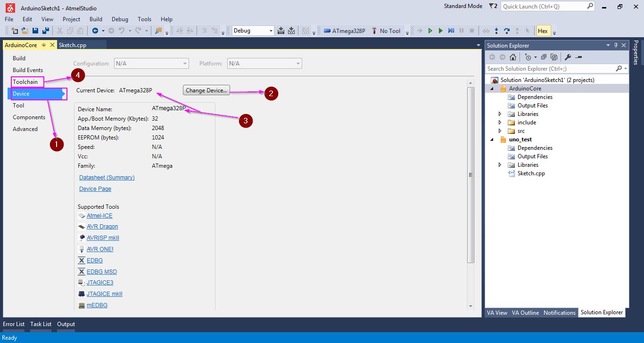Viewport: 644px width, 343px height.
Task: Open the Datasheet (Summary) link
Action: coord(107,178)
